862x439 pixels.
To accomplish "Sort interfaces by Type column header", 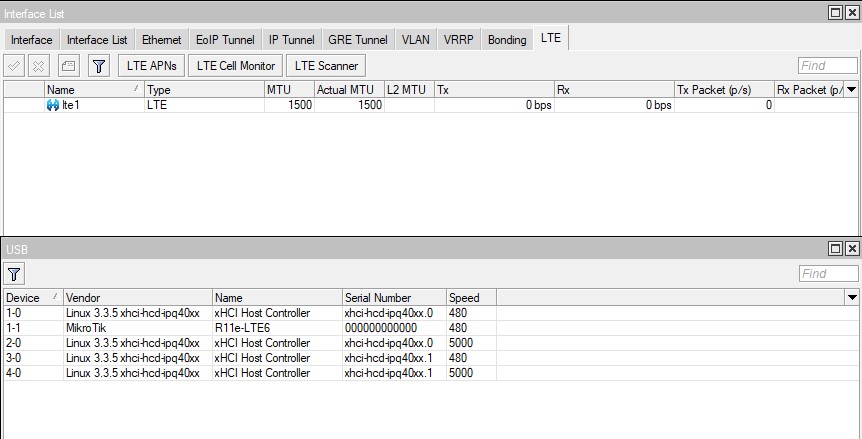I will [x=204, y=90].
